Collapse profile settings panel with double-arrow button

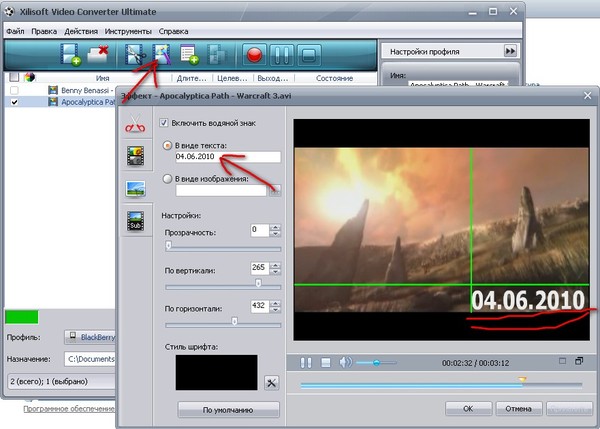(x=510, y=51)
